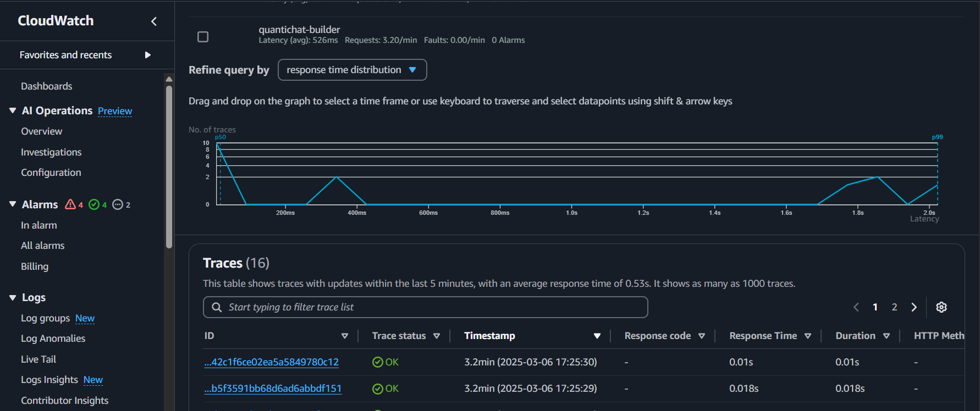The width and height of the screenshot is (980, 411).
Task: Tick the quantichat-builder checkbox
Action: [203, 37]
